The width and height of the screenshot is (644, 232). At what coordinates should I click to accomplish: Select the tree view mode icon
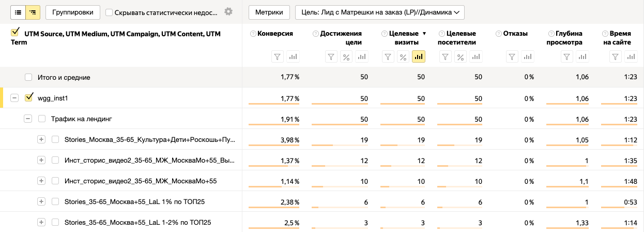click(x=34, y=12)
